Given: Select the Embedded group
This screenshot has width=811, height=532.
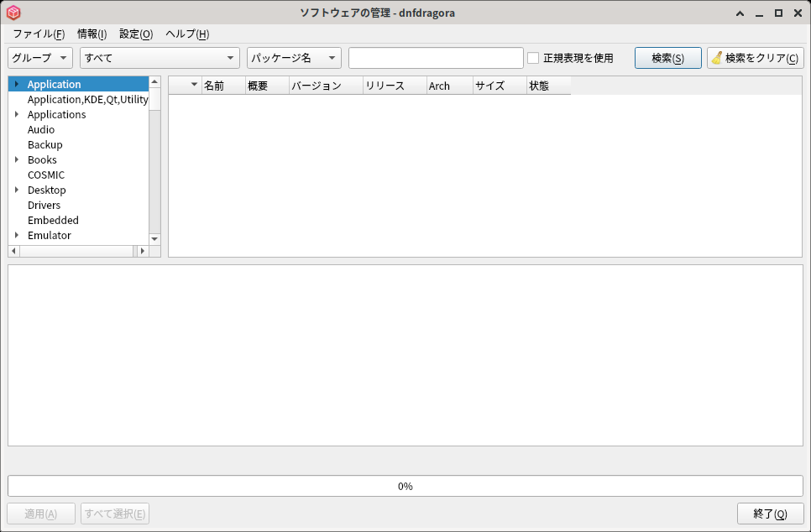Looking at the screenshot, I should 53,220.
